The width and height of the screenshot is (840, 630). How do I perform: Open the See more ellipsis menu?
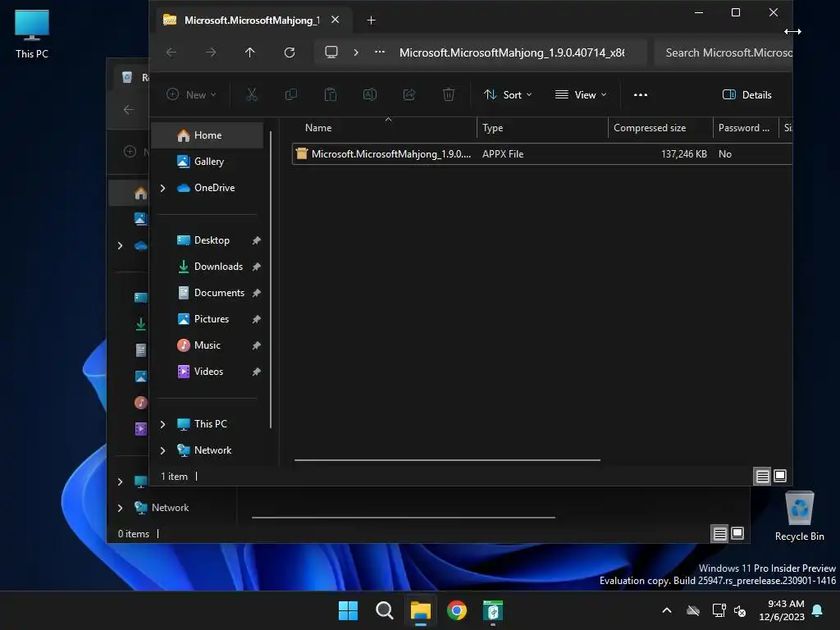[640, 95]
